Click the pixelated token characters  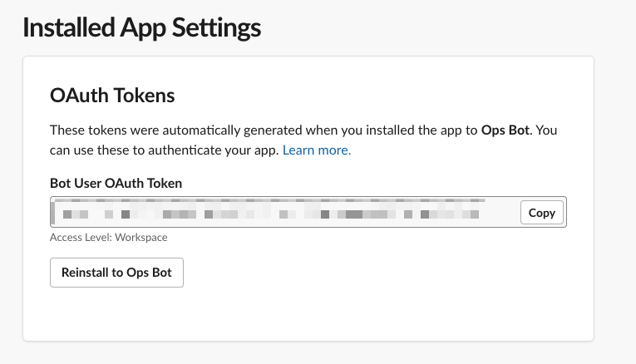tap(271, 214)
